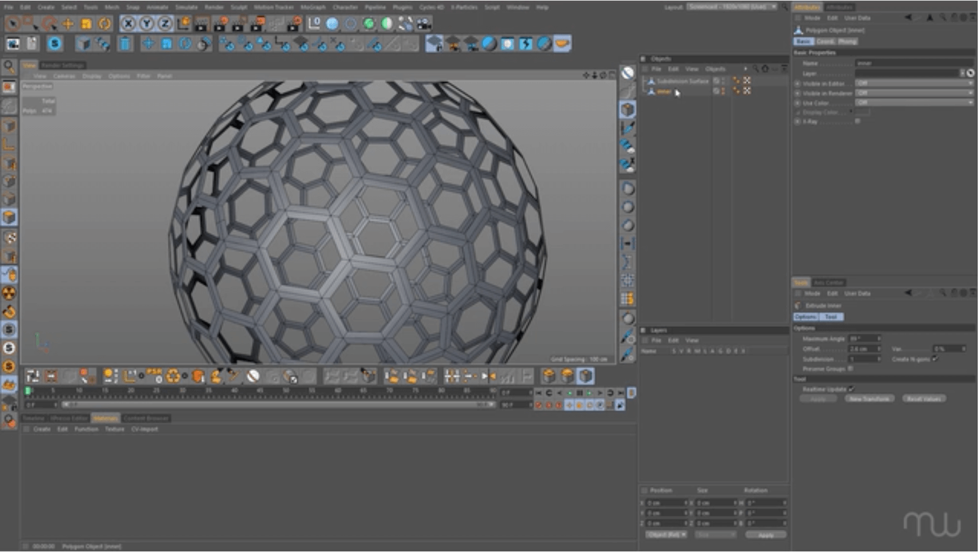
Task: Click the radiation symbol icon in left sidebar
Action: (9, 294)
